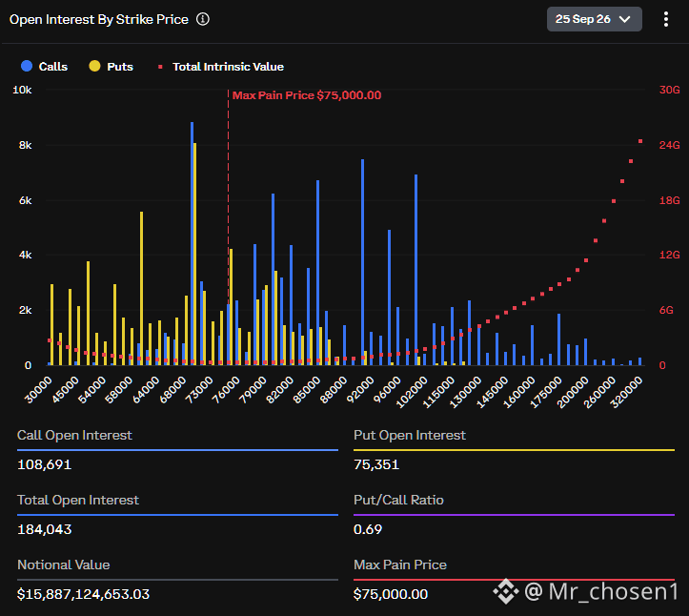Image resolution: width=689 pixels, height=616 pixels.
Task: Click the info icon beside chart title
Action: pos(203,19)
